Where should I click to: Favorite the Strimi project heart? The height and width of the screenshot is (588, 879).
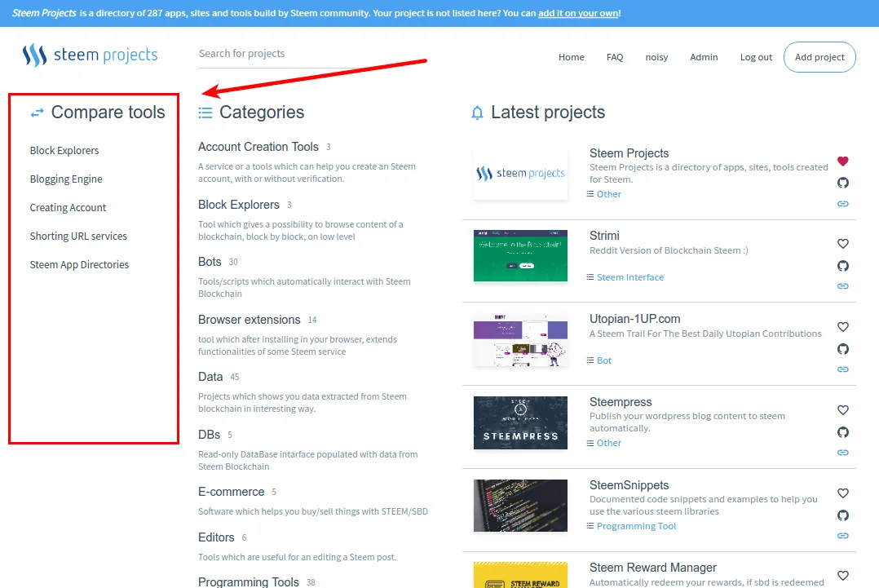tap(842, 244)
